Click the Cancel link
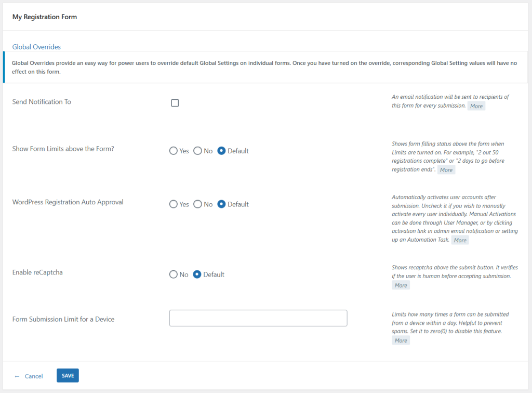This screenshot has height=393, width=532. pyautogui.click(x=35, y=376)
